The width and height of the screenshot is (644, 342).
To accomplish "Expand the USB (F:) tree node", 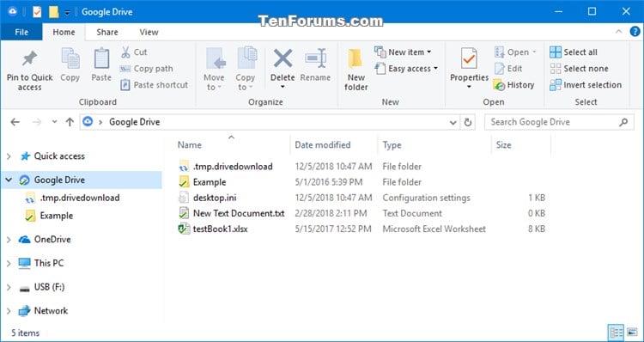I will [x=9, y=287].
